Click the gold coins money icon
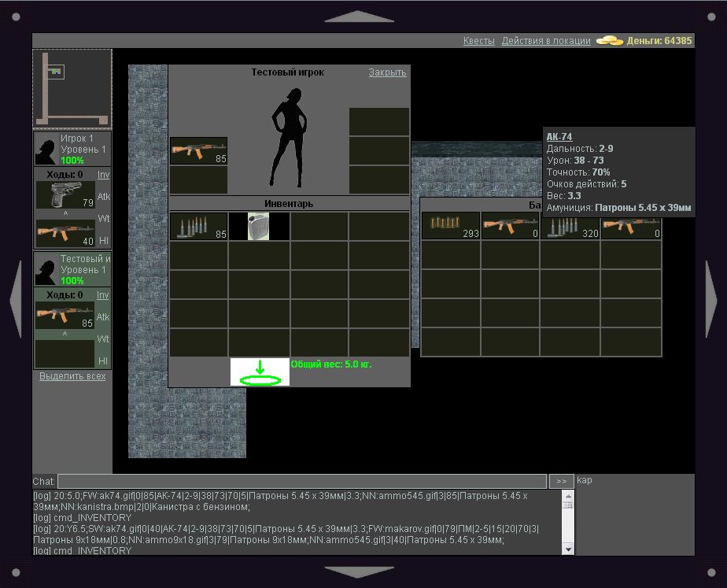The width and height of the screenshot is (727, 588). [x=610, y=40]
